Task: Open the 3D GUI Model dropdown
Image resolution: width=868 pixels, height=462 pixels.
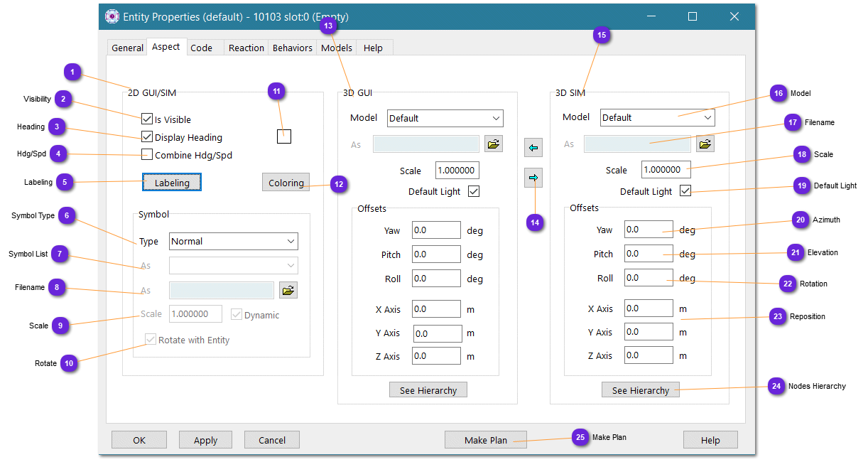Action: pos(445,118)
